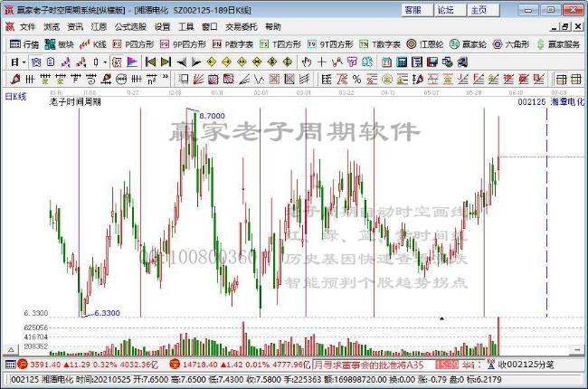588x389 pixels.
Task: Click the yellow diamond left-arrow icon
Action: pos(211,62)
